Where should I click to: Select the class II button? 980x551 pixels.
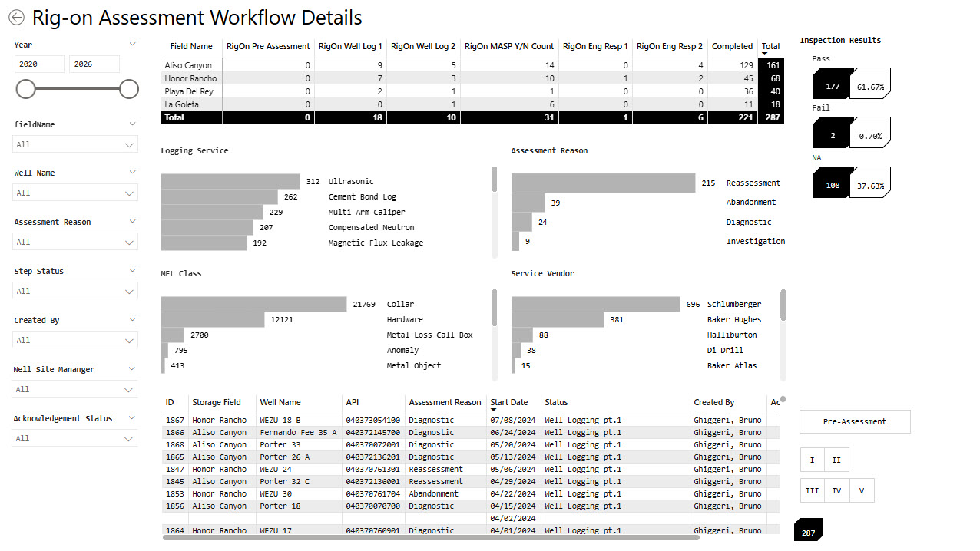[836, 460]
